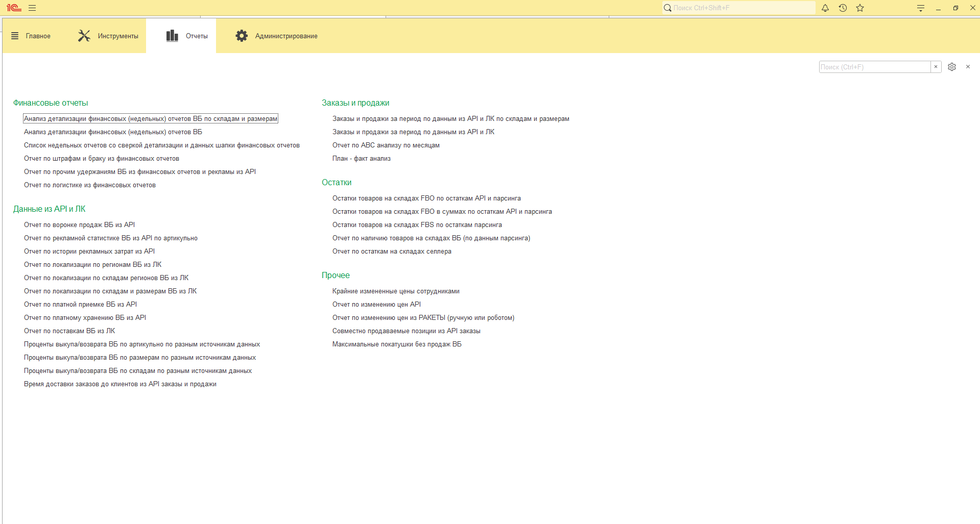The width and height of the screenshot is (980, 524).
Task: Open Проценты выкупа/возврата ВБ по размерам
Action: (x=140, y=357)
